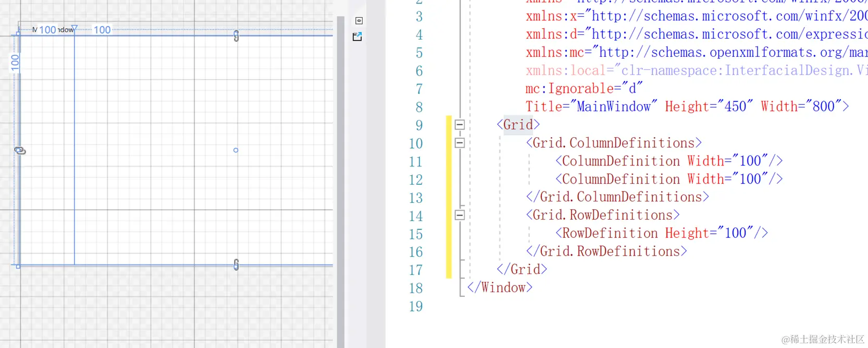Click the closing </Window> tag

(500, 287)
